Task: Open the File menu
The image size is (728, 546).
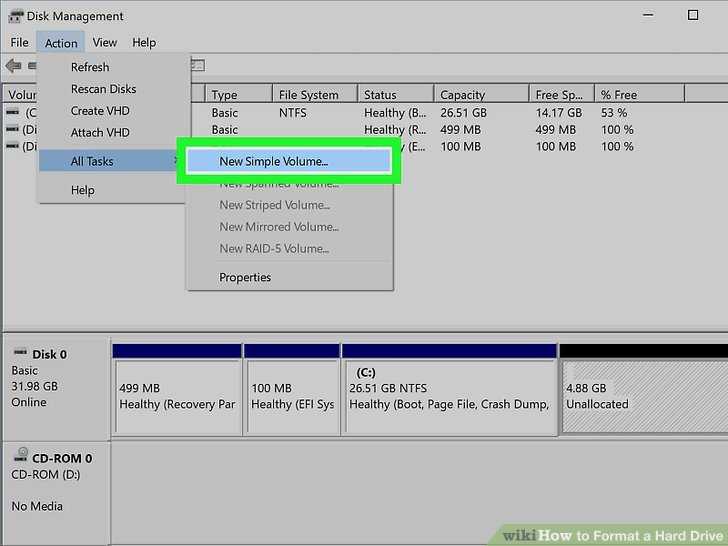Action: point(20,43)
